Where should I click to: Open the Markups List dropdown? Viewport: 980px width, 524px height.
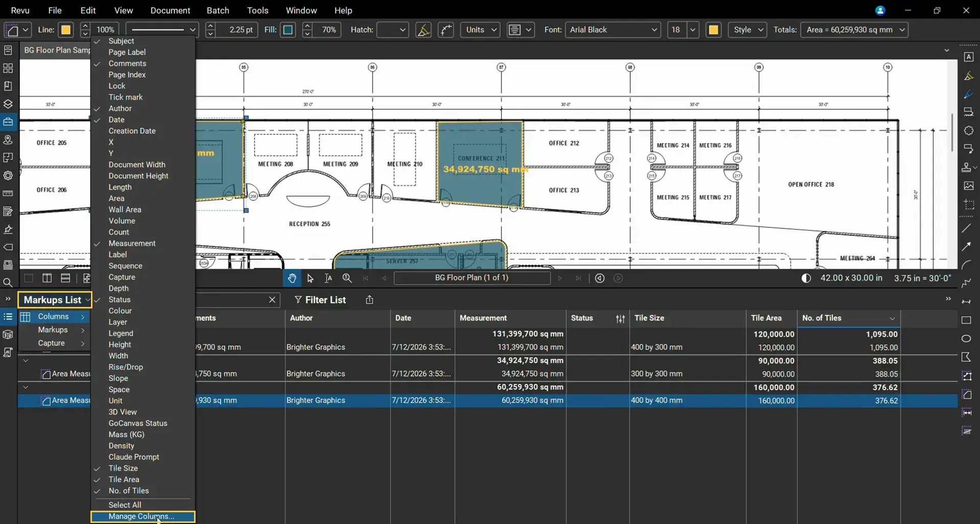click(55, 300)
